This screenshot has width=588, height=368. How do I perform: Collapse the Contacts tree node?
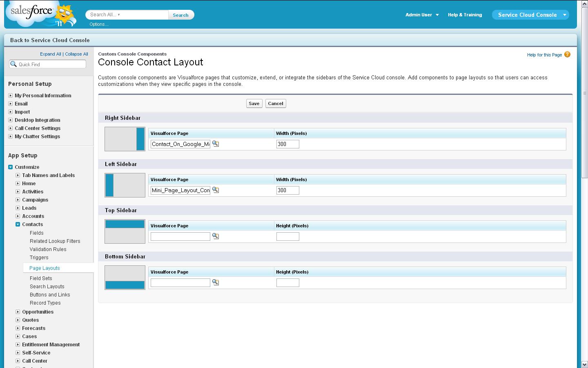click(x=18, y=224)
